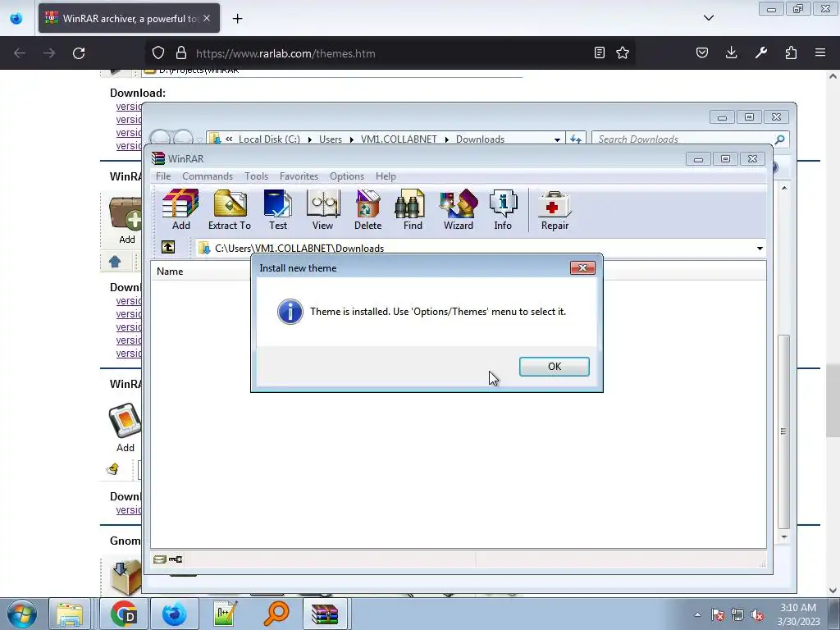Click the Delete toolbar icon
The image size is (840, 630).
point(368,209)
